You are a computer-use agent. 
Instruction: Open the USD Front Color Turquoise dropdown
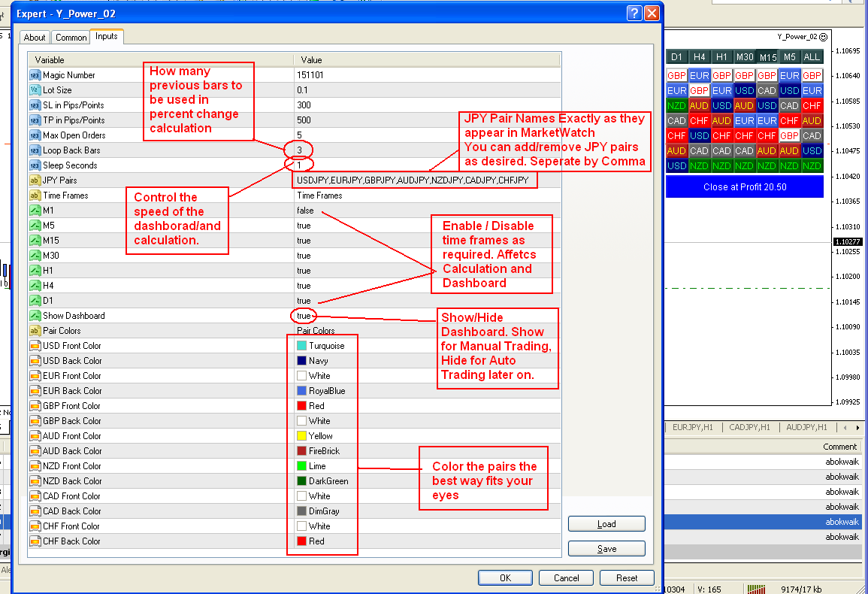tap(320, 346)
